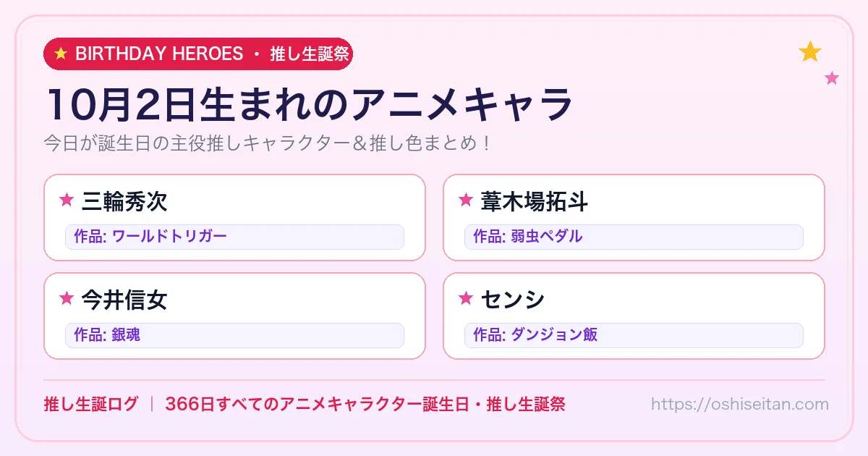Screen dimensions: 868x456
Task: Click the pink star beside センシ
Action: [x=466, y=298]
